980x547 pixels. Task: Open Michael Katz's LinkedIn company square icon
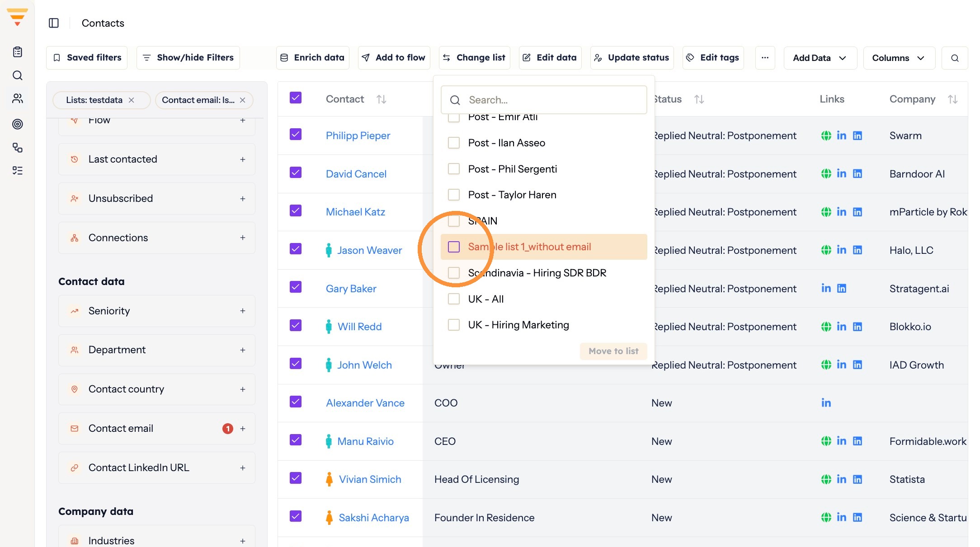click(x=857, y=212)
